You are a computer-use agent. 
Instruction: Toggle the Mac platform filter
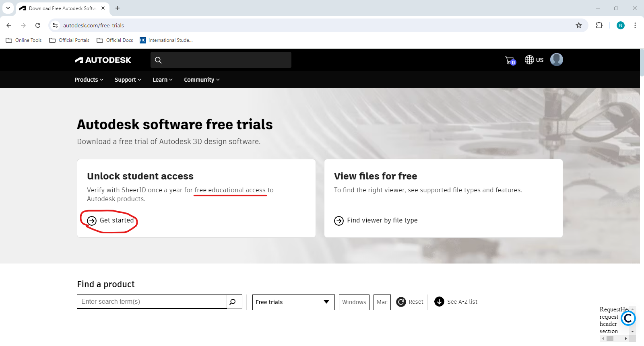pos(382,302)
